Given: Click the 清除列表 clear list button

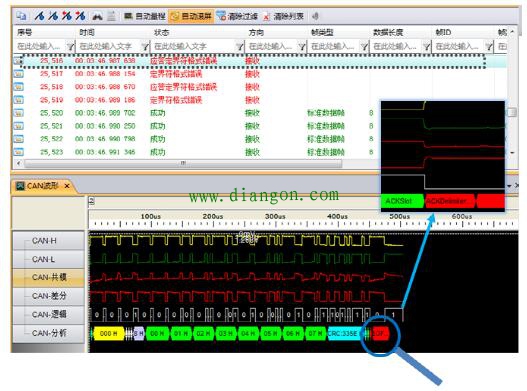Looking at the screenshot, I should pyautogui.click(x=284, y=16).
